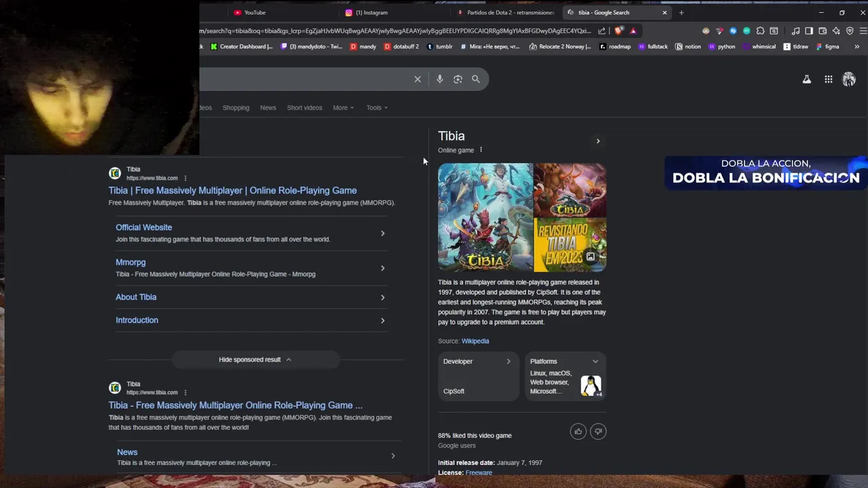
Task: Open the Tools dropdown
Action: 377,108
